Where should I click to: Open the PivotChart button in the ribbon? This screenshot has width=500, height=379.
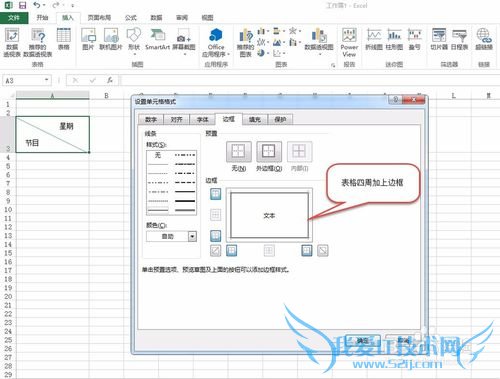(319, 41)
